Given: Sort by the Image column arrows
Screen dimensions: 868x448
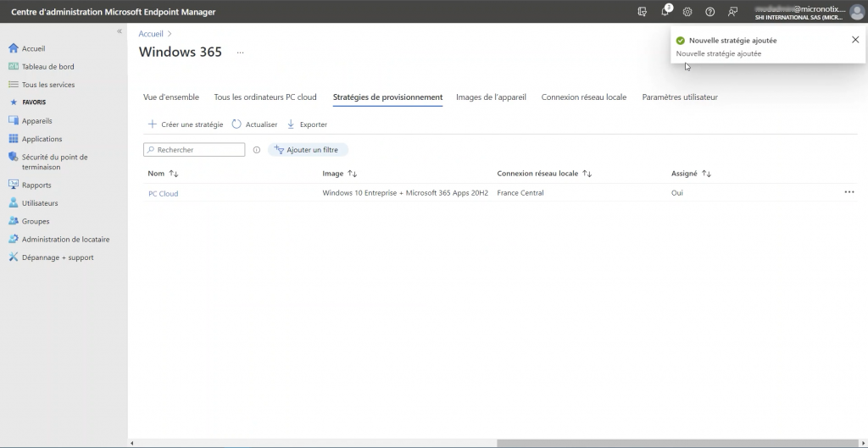Looking at the screenshot, I should point(352,174).
